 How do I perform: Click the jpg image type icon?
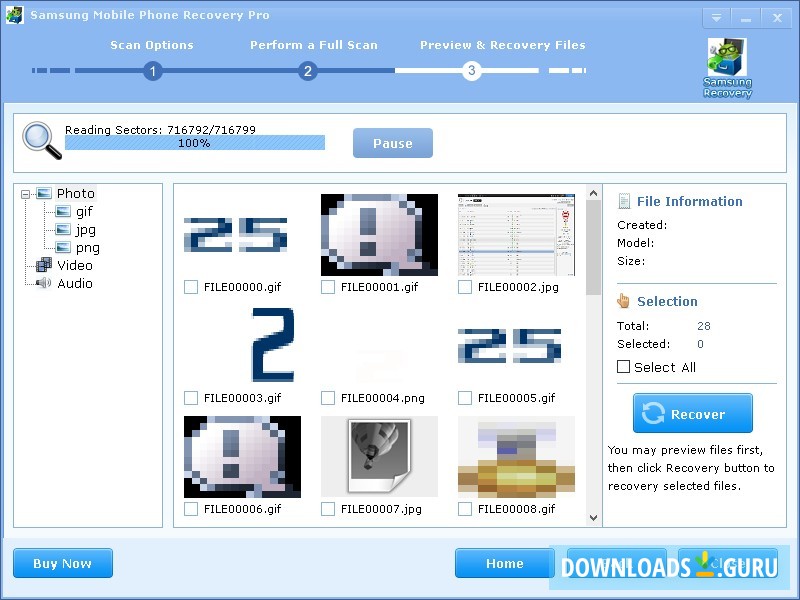tap(63, 230)
